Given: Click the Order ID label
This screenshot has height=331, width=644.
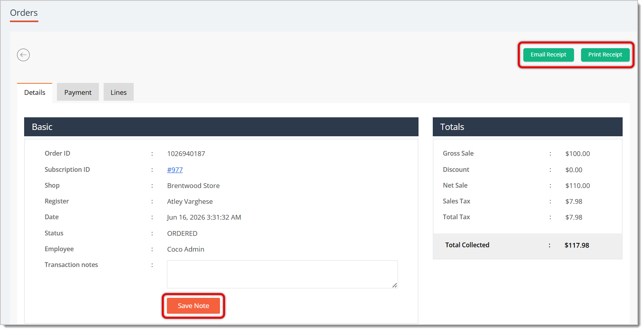Looking at the screenshot, I should pos(57,153).
